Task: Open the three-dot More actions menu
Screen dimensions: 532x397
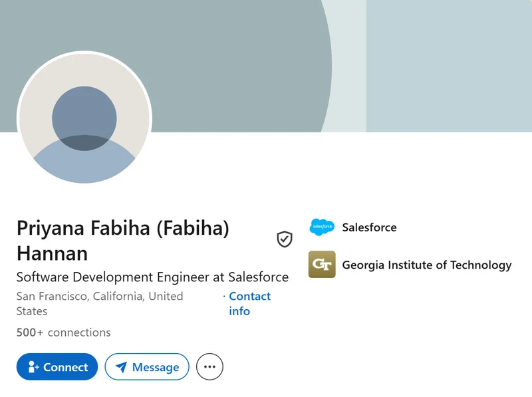Action: coord(209,367)
